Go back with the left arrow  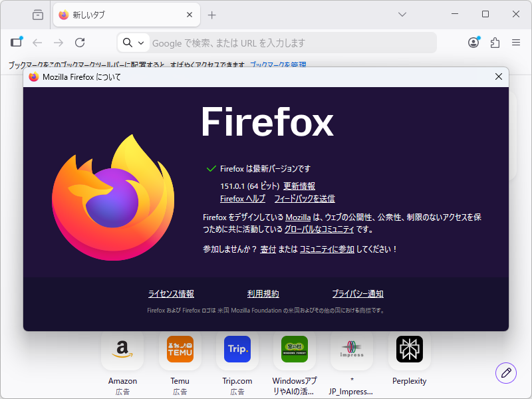point(37,43)
